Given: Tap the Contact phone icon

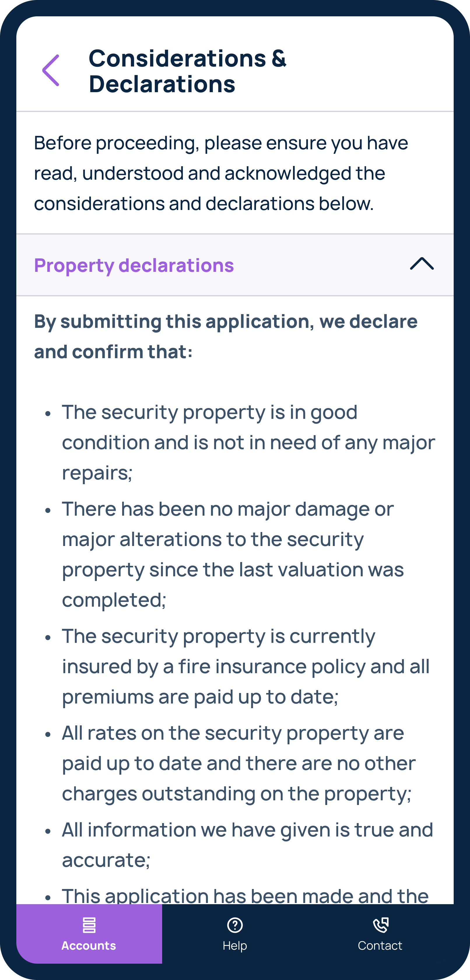Looking at the screenshot, I should (x=380, y=925).
